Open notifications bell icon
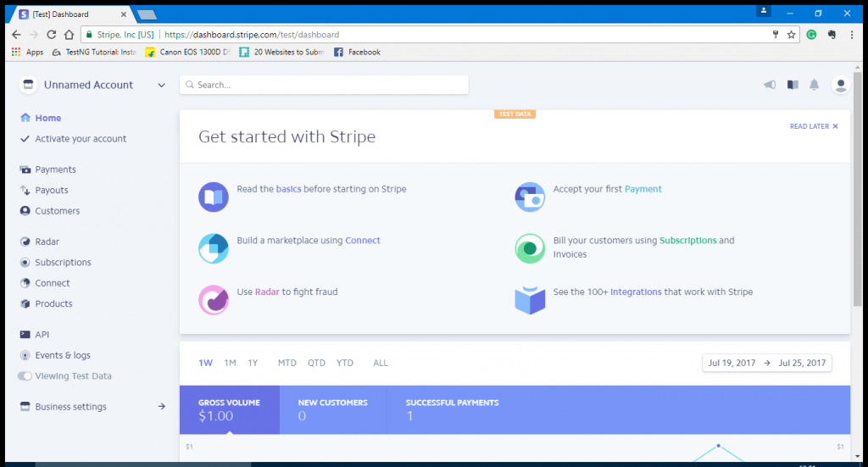This screenshot has height=467, width=868. (815, 85)
